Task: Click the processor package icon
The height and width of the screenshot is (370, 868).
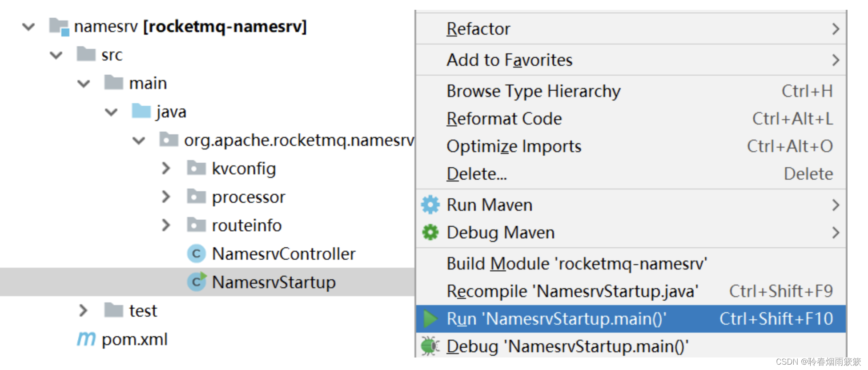Action: [197, 197]
